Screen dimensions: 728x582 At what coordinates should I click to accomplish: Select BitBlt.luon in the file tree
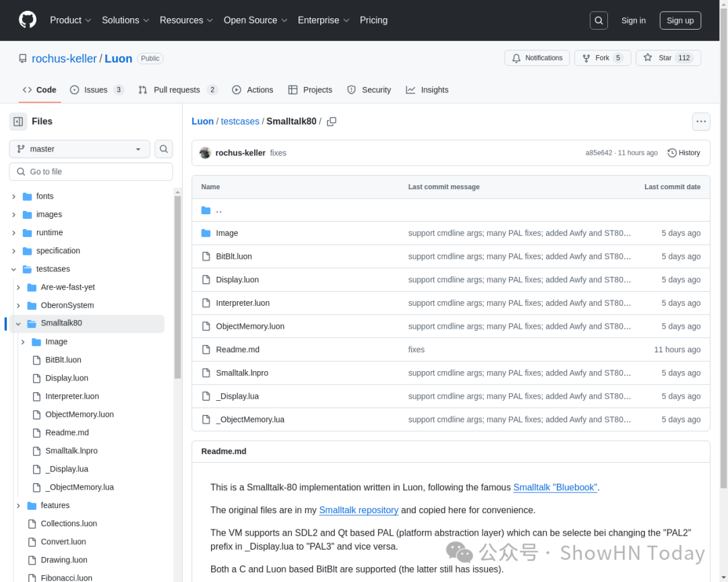pos(63,360)
